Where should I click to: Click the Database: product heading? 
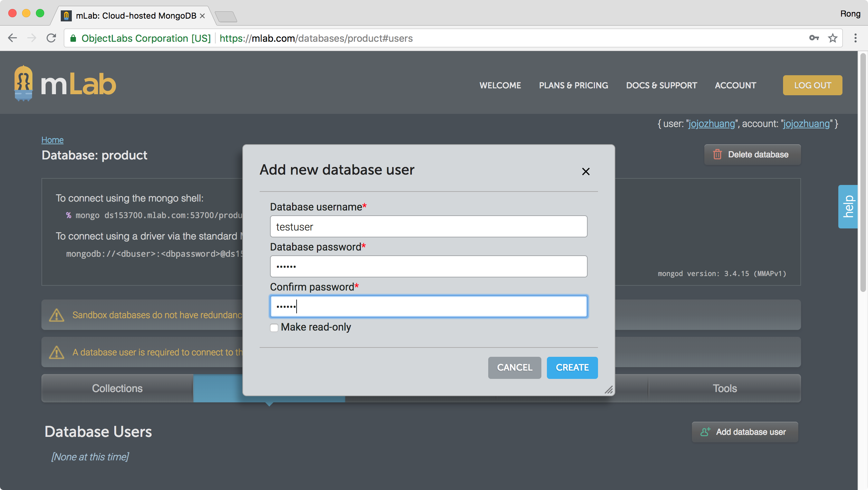pos(94,155)
